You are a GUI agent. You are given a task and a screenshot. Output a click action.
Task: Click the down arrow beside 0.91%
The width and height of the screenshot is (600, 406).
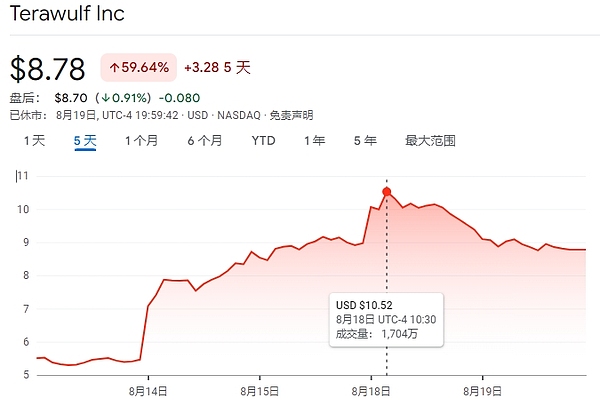pos(106,98)
